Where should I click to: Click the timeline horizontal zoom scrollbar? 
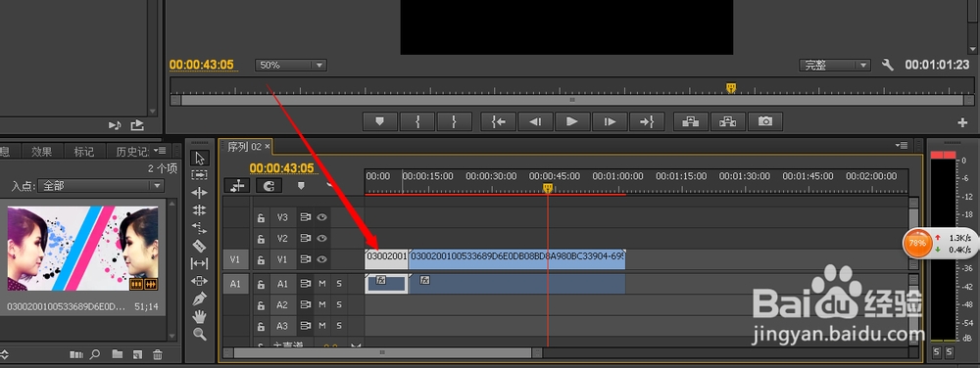click(x=382, y=352)
